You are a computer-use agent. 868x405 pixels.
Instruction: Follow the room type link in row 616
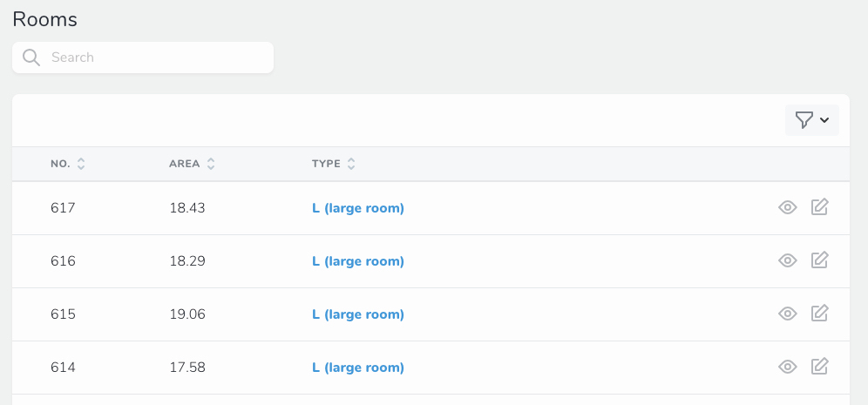point(357,261)
